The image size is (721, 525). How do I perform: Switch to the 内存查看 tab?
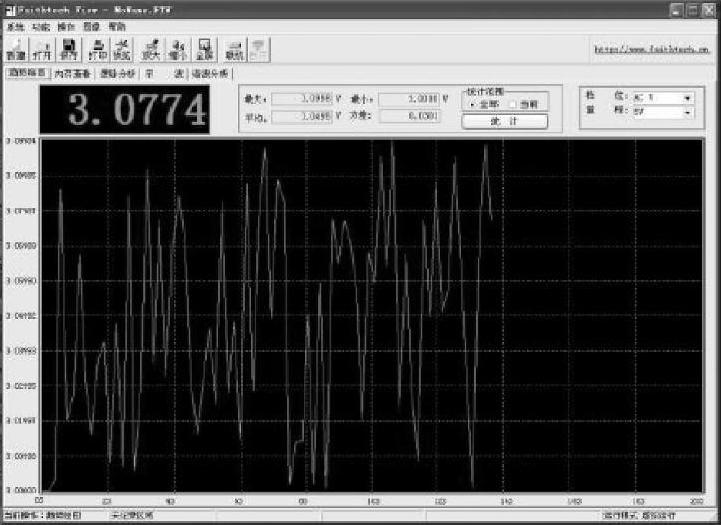click(x=72, y=74)
